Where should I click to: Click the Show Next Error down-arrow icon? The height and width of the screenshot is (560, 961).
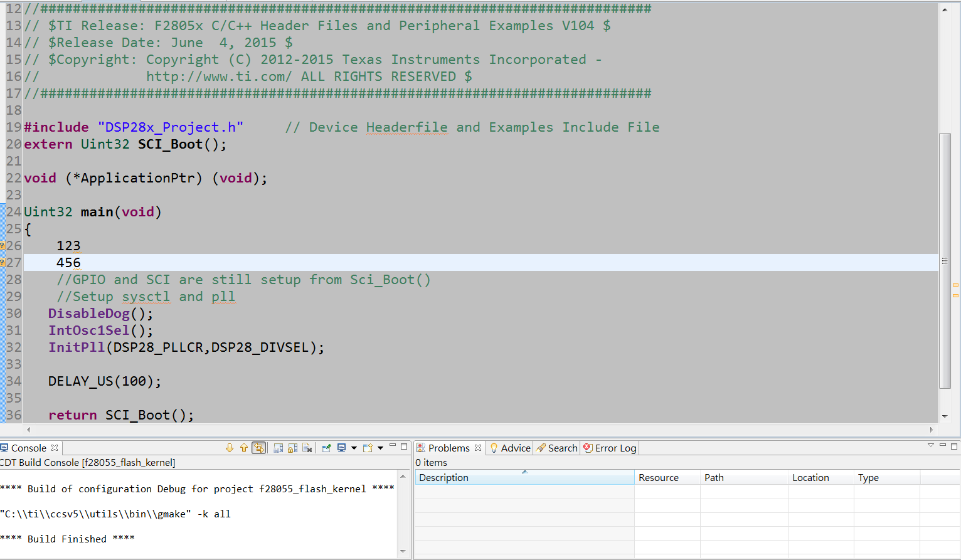pos(230,448)
